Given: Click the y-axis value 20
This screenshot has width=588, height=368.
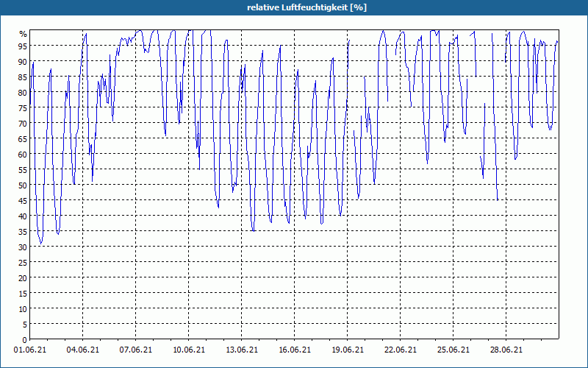Looking at the screenshot, I should pyautogui.click(x=23, y=278).
